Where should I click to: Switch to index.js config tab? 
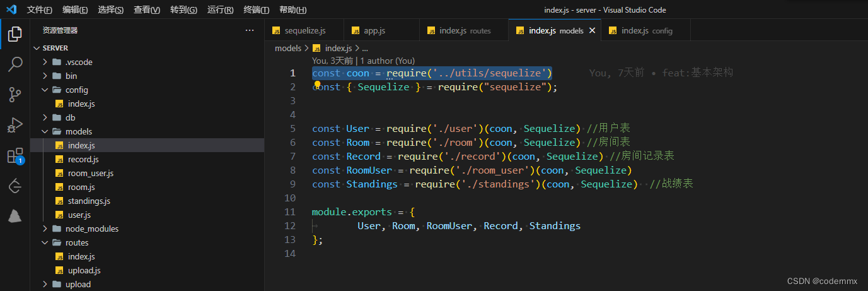(647, 30)
